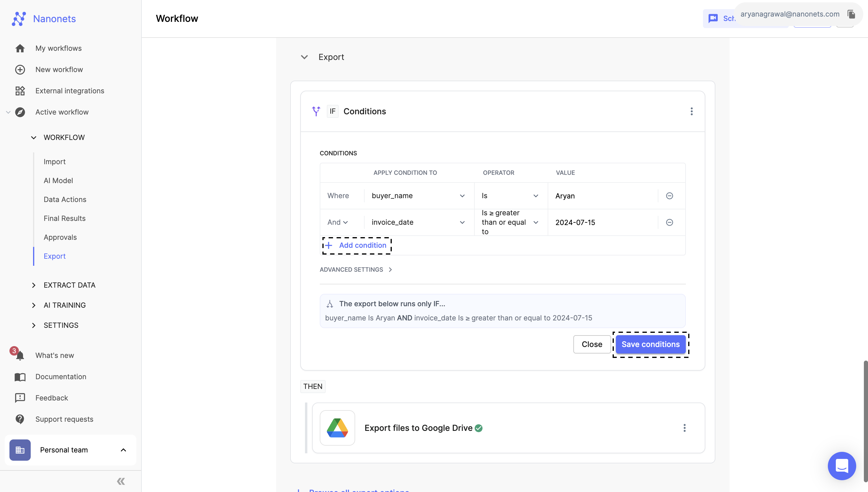The image size is (868, 492).
Task: Click the Where label in first row
Action: coord(338,196)
